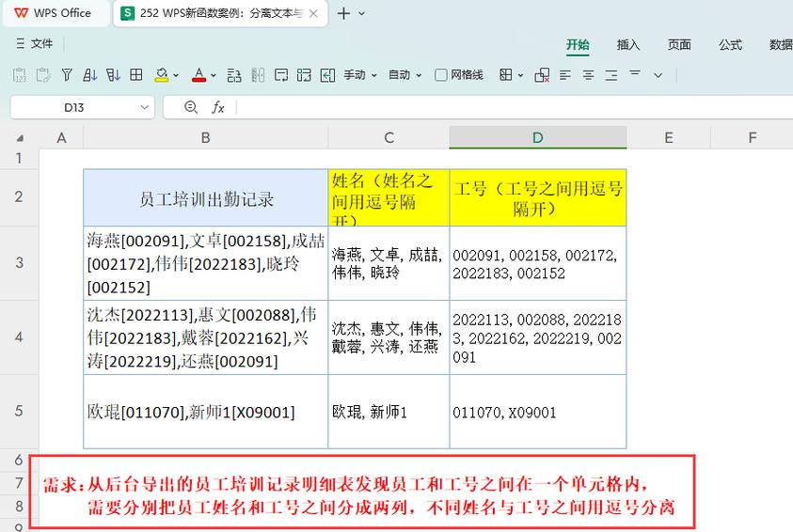Select row 5 header
Image resolution: width=793 pixels, height=532 pixels.
tap(19, 411)
